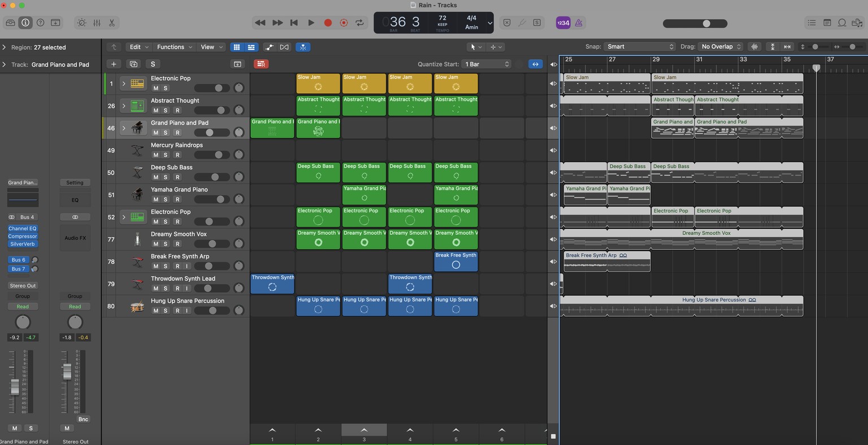Click the Compressor plugin slot
The height and width of the screenshot is (445, 868).
click(23, 237)
